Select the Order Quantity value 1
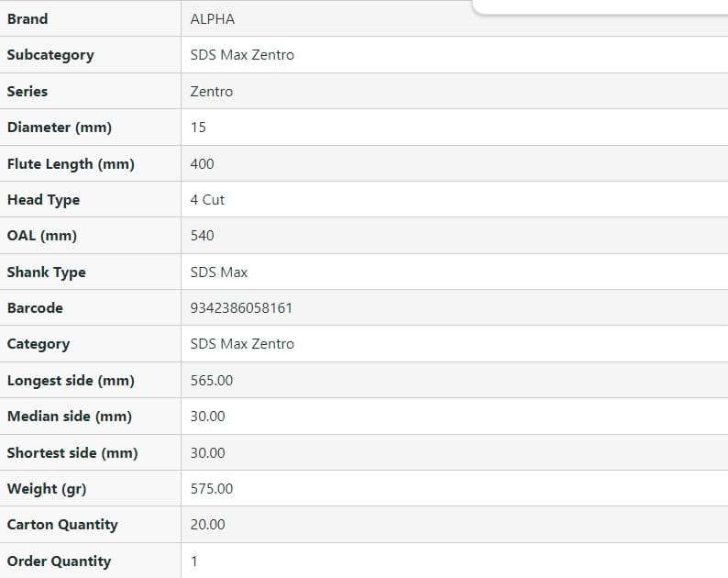 click(194, 561)
